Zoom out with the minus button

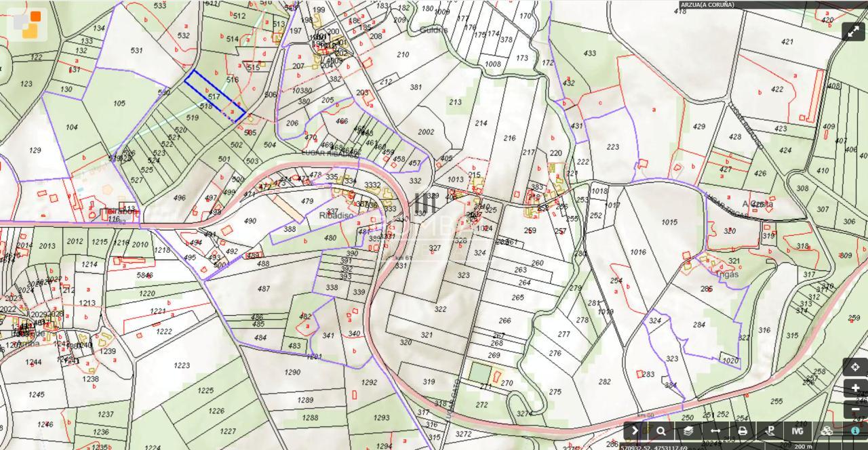pyautogui.click(x=855, y=409)
